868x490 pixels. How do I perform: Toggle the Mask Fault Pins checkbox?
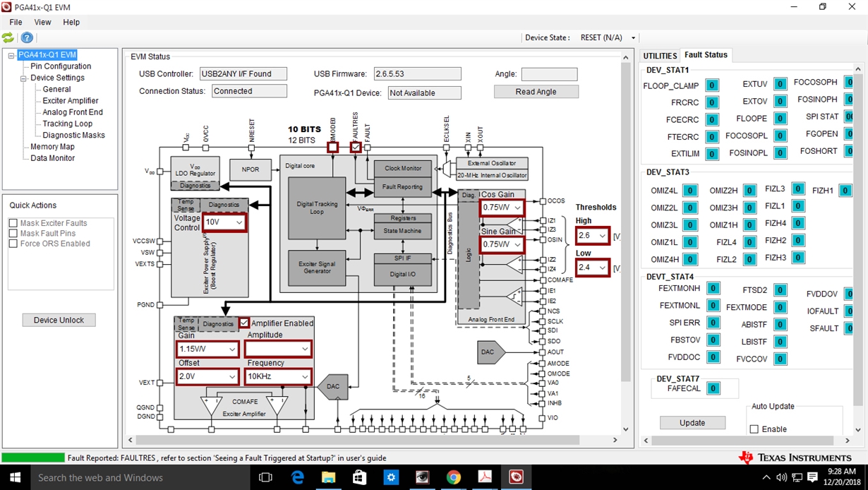coord(13,234)
